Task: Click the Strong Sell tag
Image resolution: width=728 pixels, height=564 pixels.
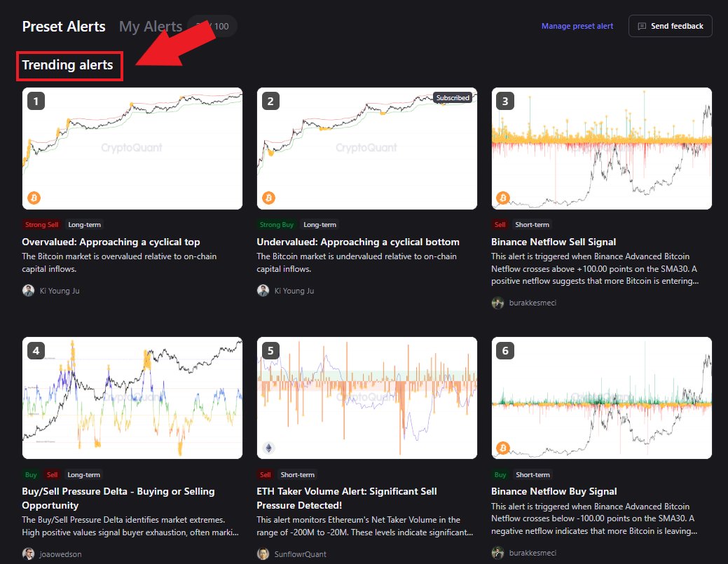Action: [42, 225]
